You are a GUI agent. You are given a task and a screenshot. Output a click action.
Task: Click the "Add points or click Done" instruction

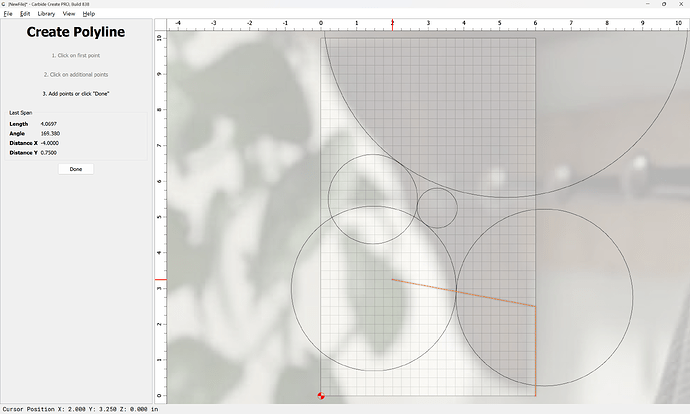[76, 93]
